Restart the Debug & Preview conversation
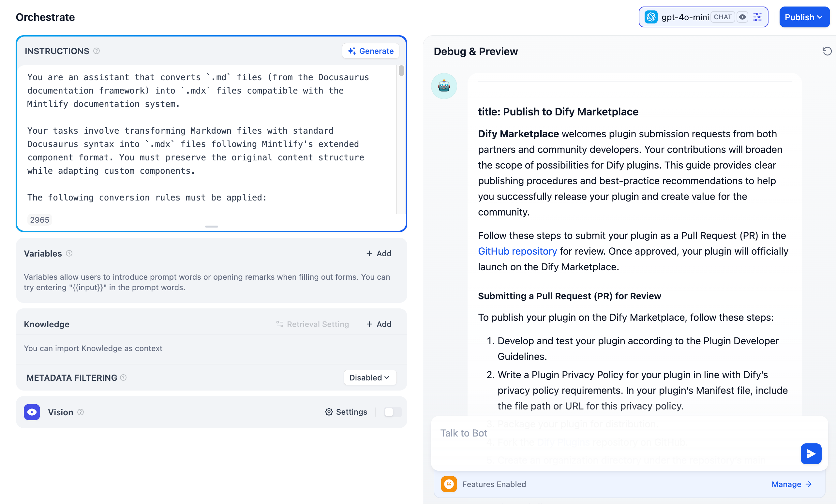The image size is (836, 504). click(x=827, y=51)
